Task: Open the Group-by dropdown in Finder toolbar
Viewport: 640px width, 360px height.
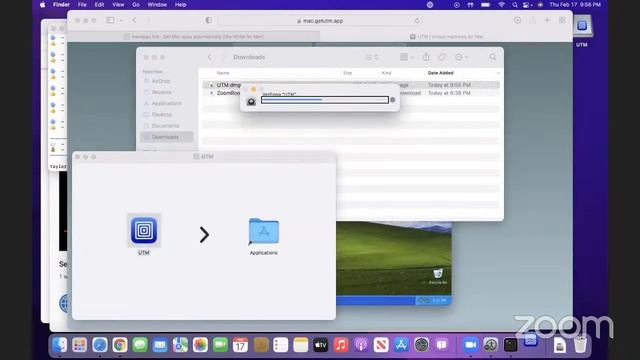Action: pos(407,57)
